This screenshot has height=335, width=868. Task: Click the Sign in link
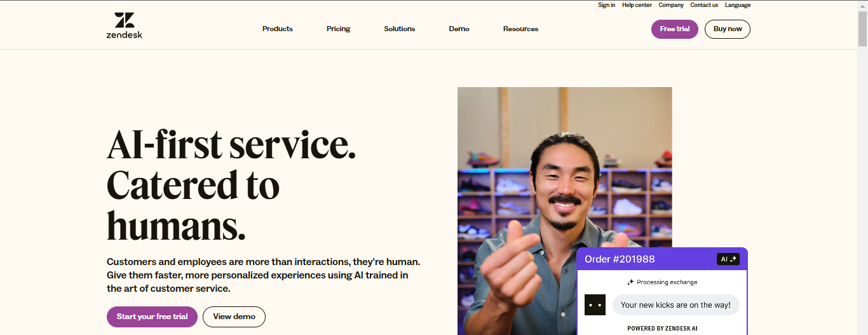pyautogui.click(x=606, y=5)
